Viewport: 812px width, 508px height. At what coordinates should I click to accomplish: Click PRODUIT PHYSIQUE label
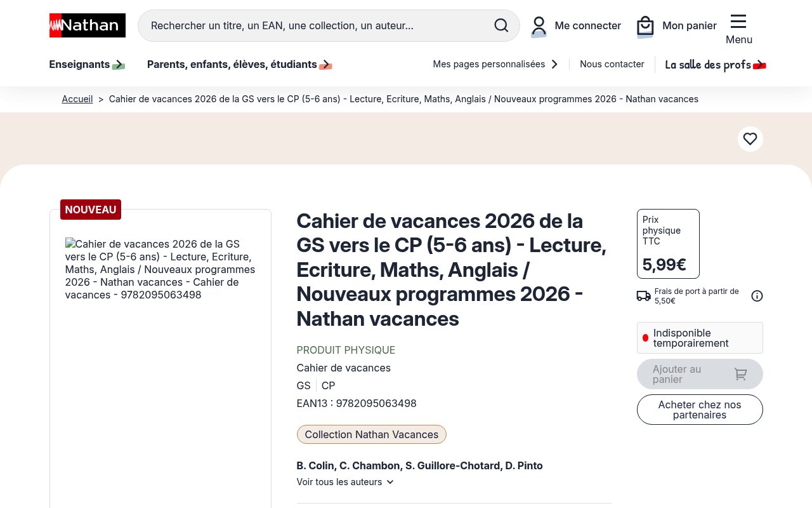coord(346,350)
